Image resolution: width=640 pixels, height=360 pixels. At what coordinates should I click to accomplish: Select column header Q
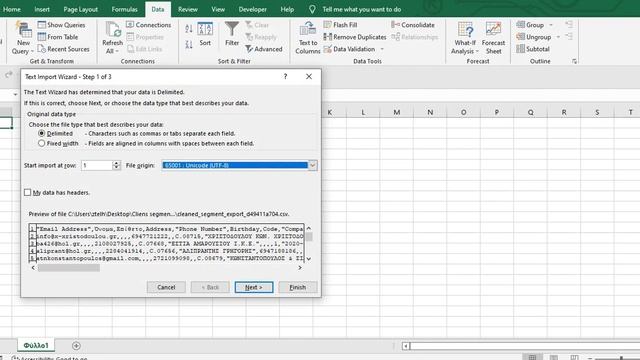pos(531,112)
